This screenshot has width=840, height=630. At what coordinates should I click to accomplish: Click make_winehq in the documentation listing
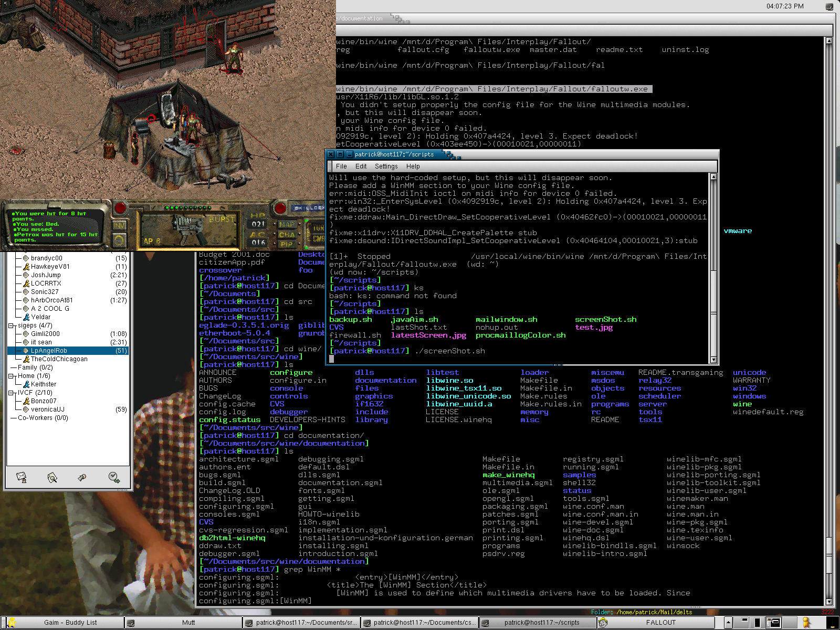tap(509, 475)
